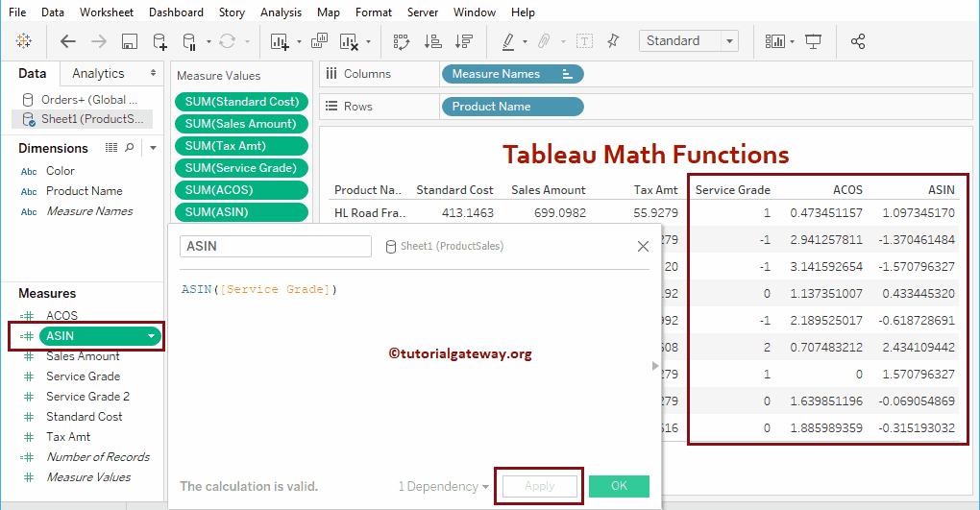The image size is (980, 510).
Task: Click the Service Grade column header
Action: pos(732,190)
